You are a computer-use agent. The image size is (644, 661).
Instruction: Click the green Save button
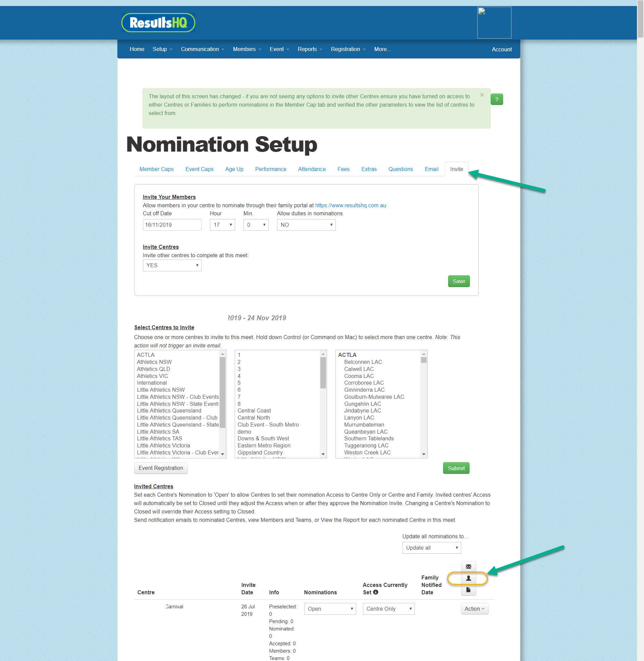(x=459, y=281)
